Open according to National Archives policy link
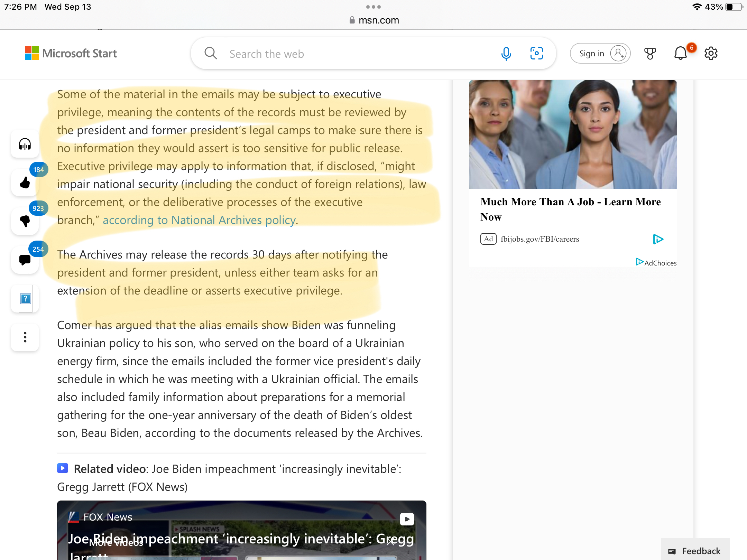The image size is (747, 560). tap(199, 220)
